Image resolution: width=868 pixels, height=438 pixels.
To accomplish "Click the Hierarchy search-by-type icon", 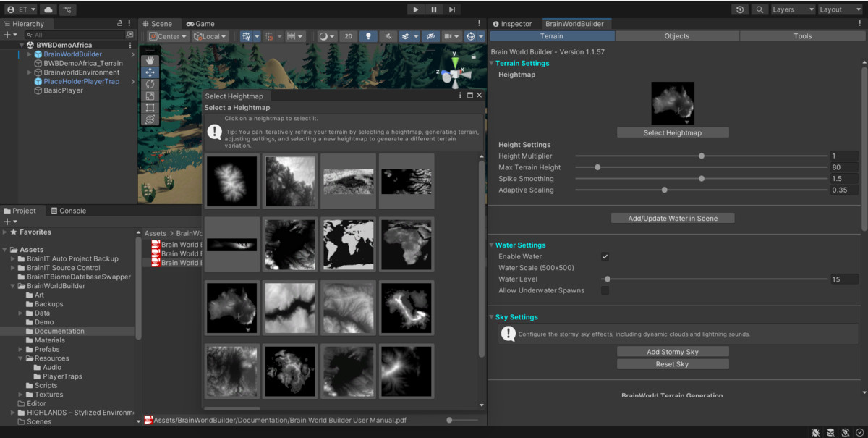I will 129,35.
